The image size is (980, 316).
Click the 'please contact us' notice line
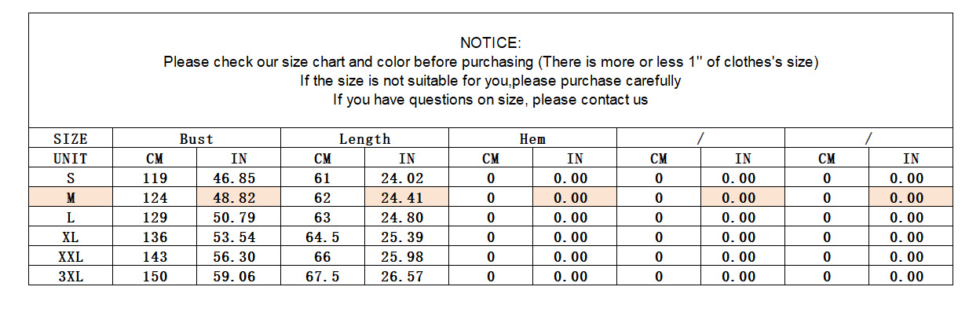[x=490, y=100]
